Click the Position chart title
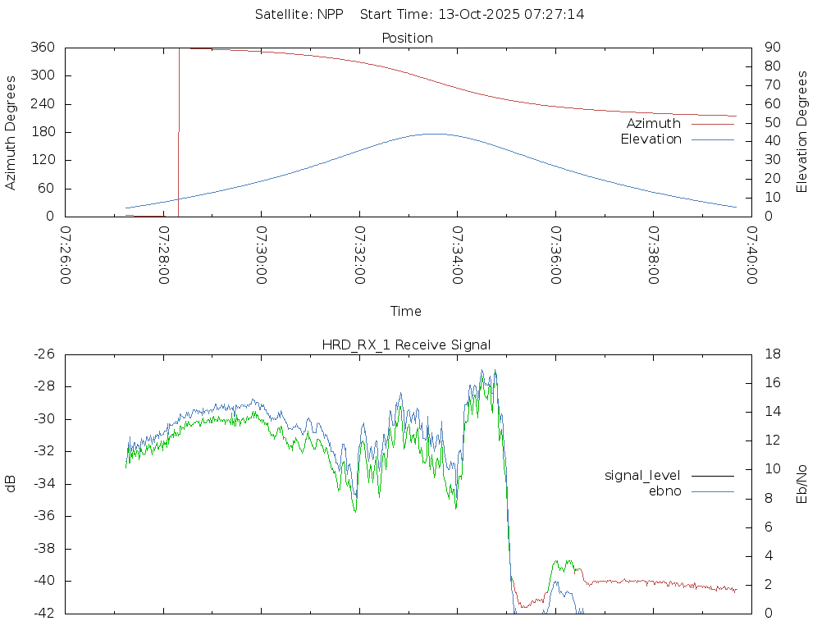This screenshot has width=840, height=630. point(408,38)
